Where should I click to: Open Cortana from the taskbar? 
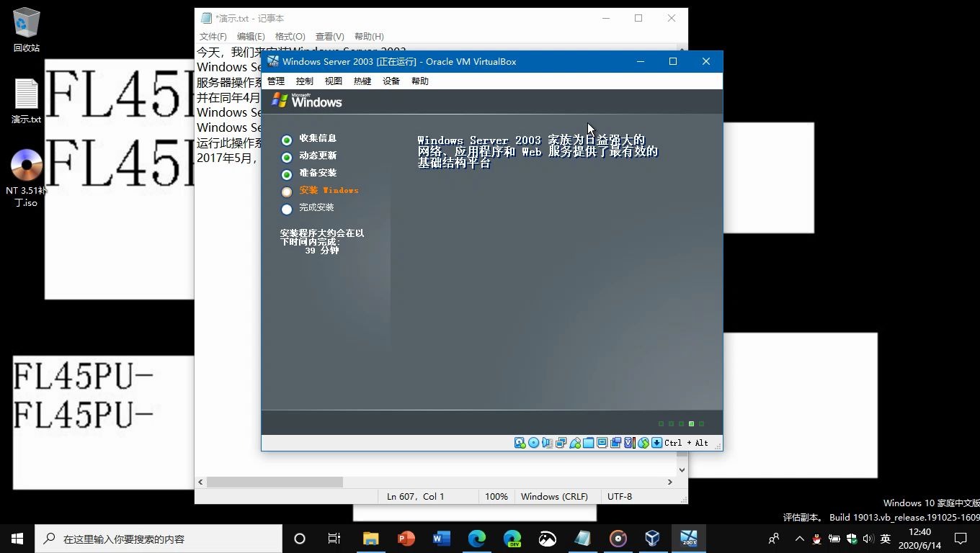(x=300, y=539)
